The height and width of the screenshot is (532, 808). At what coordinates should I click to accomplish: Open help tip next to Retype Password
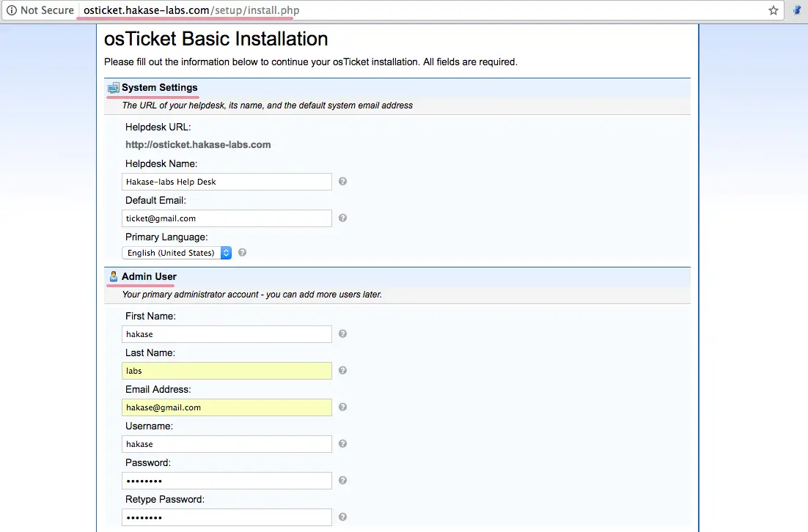coord(342,517)
